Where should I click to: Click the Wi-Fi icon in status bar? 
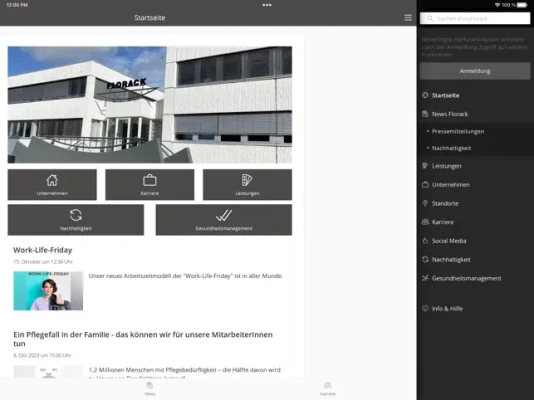click(x=498, y=5)
